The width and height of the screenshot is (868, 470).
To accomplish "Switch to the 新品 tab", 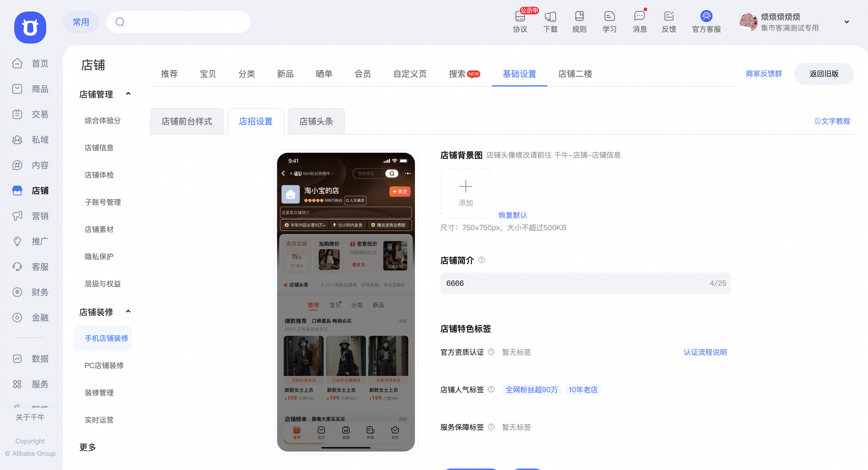I will coord(286,74).
